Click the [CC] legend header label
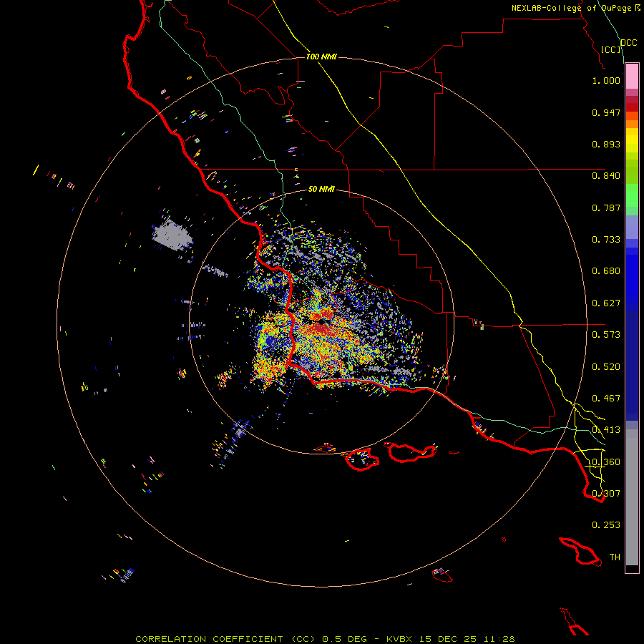This screenshot has height=644, width=644. click(x=611, y=49)
